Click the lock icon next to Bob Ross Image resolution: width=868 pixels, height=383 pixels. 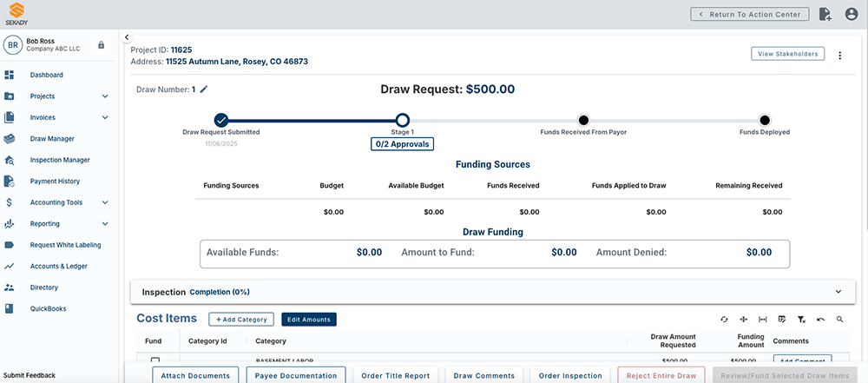tap(102, 45)
